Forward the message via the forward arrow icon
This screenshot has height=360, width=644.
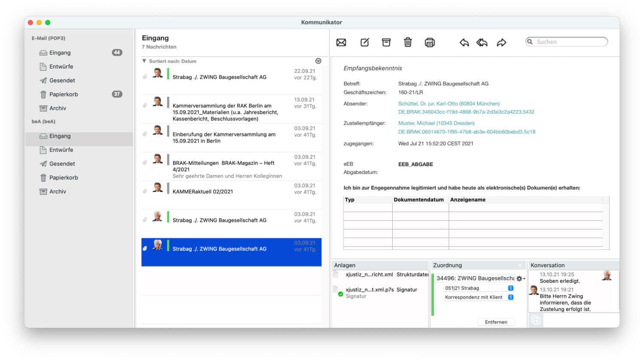(501, 42)
